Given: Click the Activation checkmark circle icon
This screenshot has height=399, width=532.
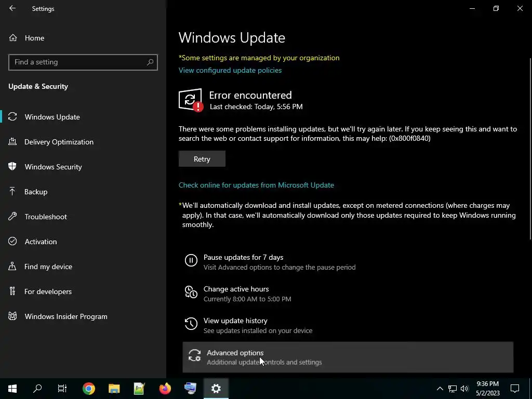Looking at the screenshot, I should 12,241.
